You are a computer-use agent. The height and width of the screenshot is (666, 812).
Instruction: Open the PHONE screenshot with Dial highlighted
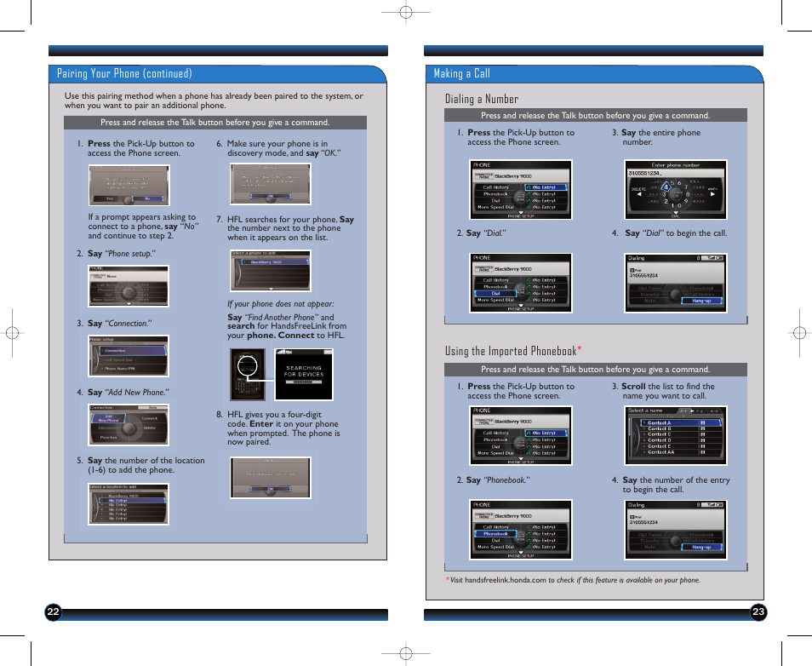click(x=521, y=283)
